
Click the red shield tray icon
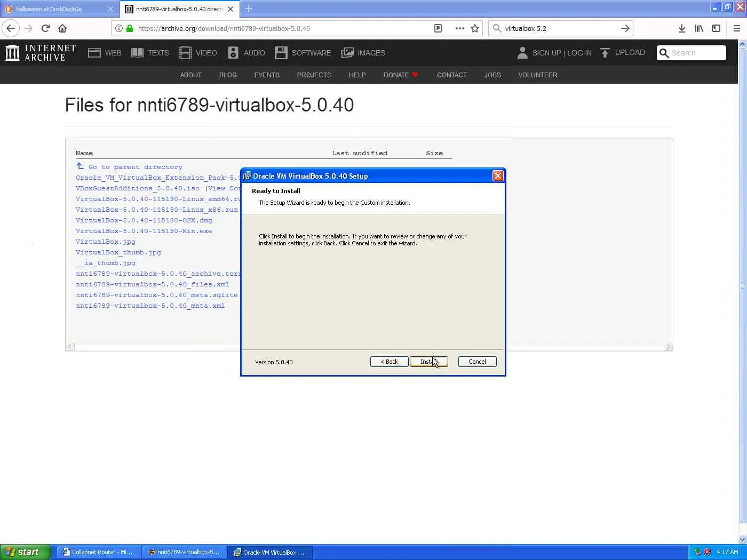point(707,552)
